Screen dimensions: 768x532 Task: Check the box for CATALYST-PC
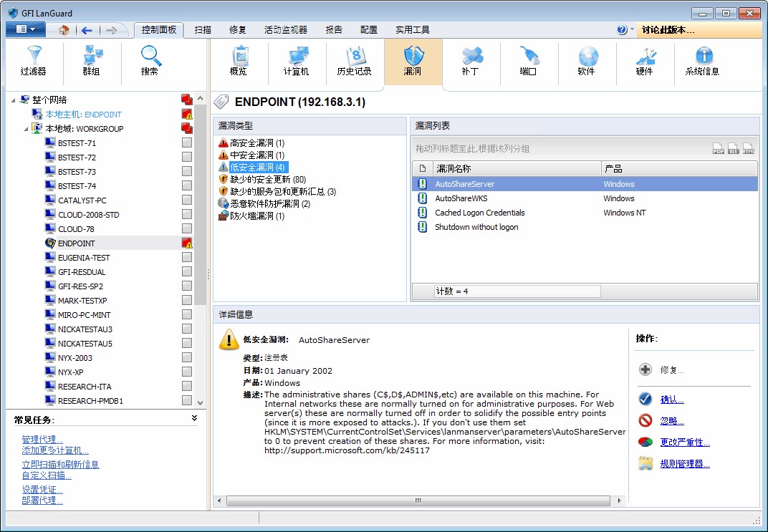186,200
